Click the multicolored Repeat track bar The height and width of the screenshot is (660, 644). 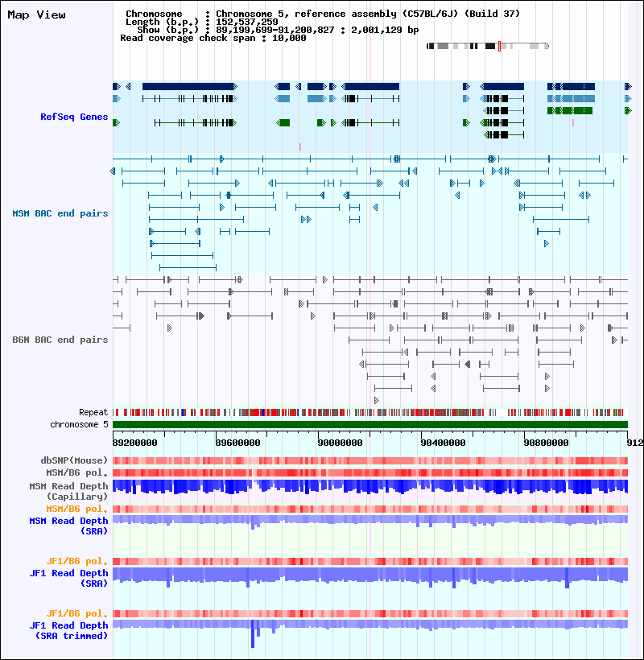(370, 412)
